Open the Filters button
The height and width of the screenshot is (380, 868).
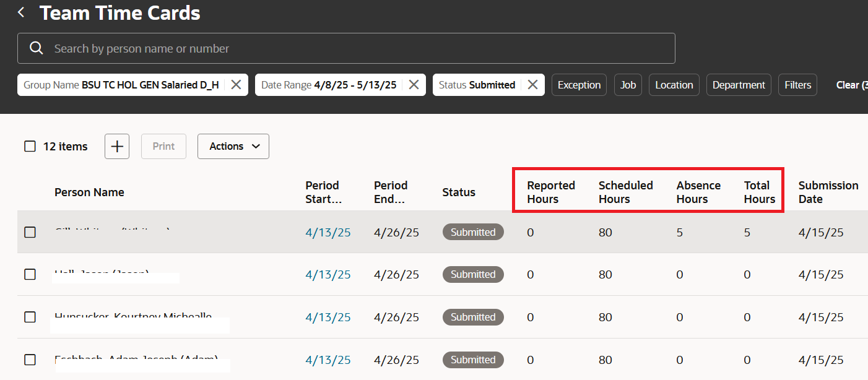pyautogui.click(x=798, y=85)
